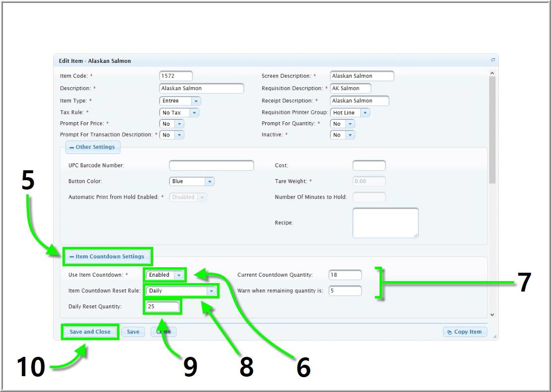
Task: Click the Item Code input field
Action: (176, 76)
